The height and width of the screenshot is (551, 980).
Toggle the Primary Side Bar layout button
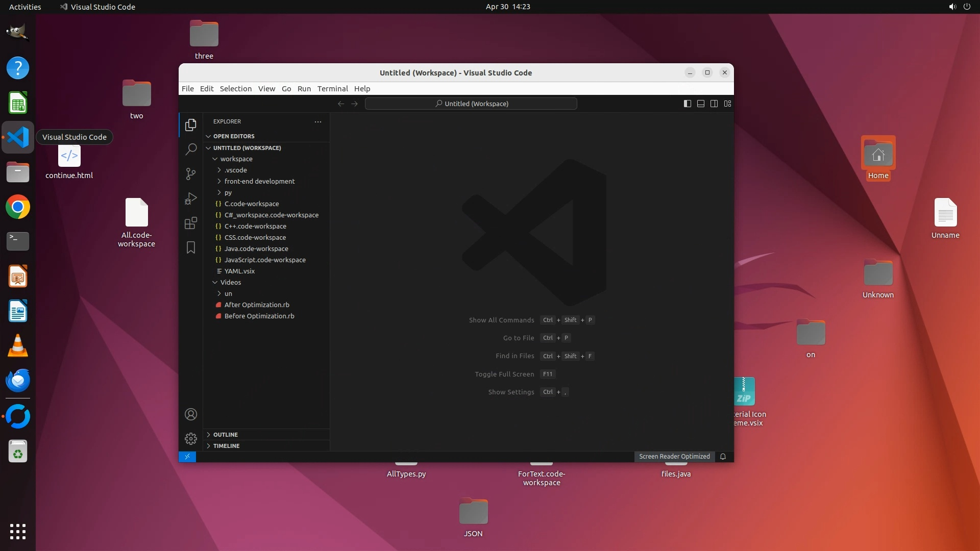tap(688, 104)
